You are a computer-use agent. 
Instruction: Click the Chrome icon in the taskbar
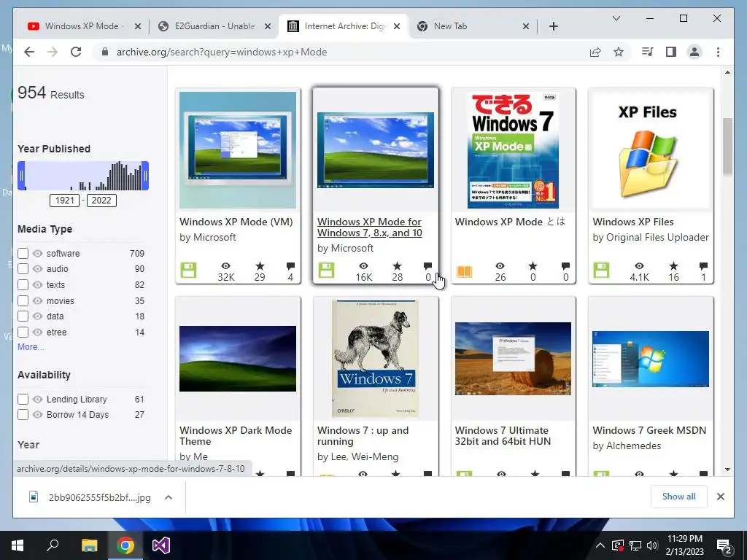pyautogui.click(x=125, y=545)
